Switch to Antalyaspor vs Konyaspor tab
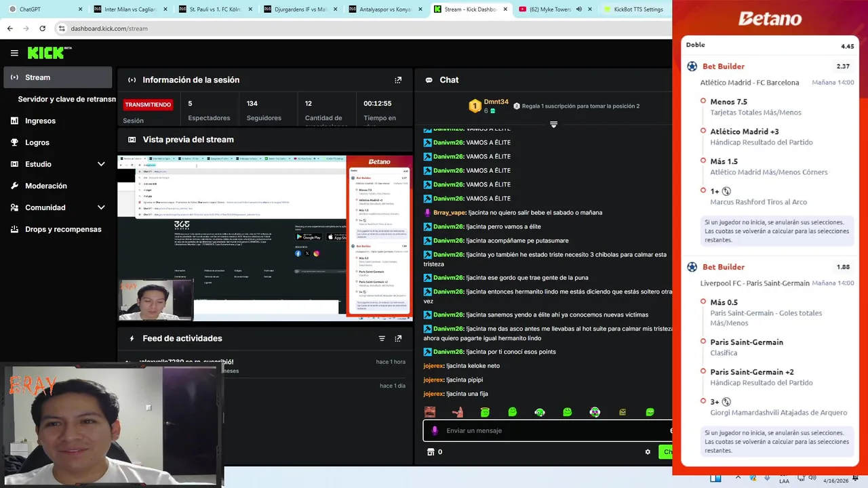The image size is (868, 488). (x=384, y=9)
